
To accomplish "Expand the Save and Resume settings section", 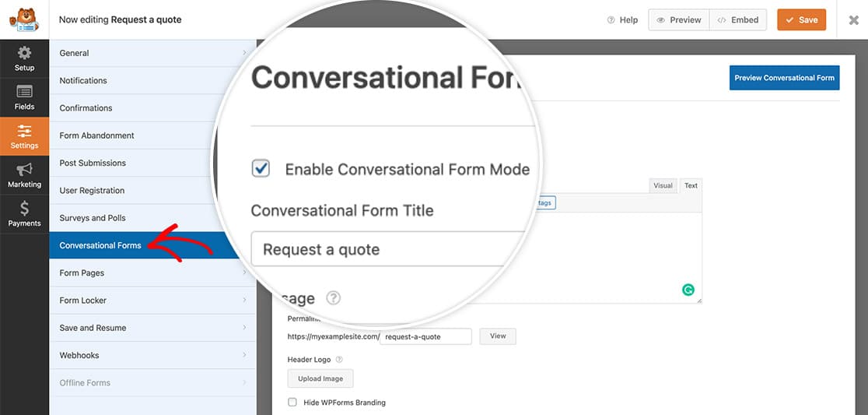I will [152, 328].
